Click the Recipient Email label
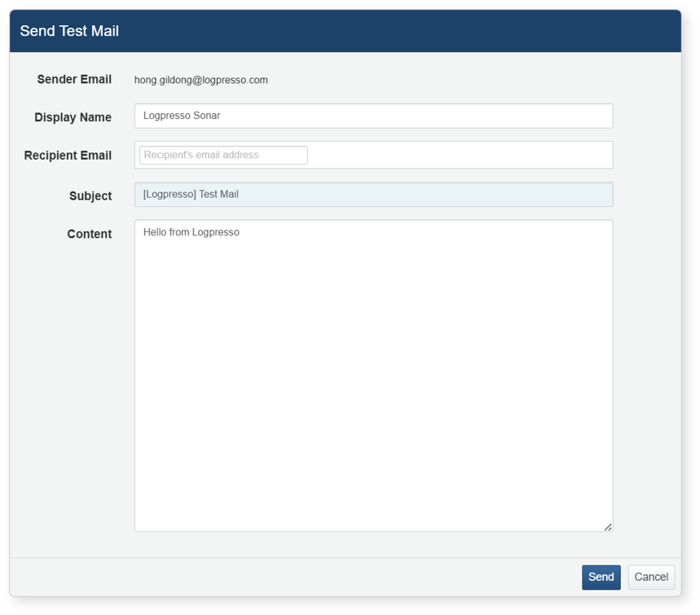The image size is (700, 615). [68, 156]
